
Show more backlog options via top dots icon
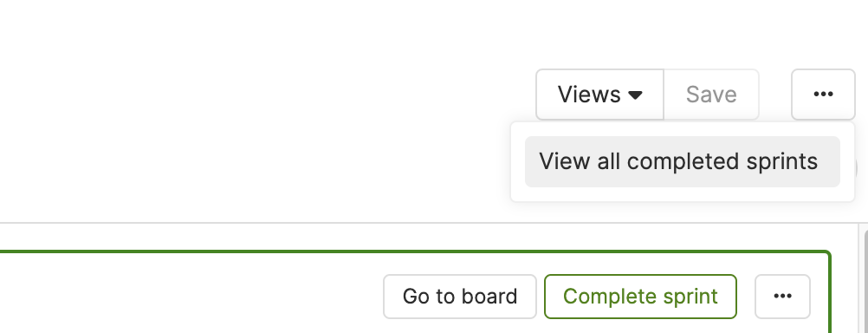[x=823, y=95]
